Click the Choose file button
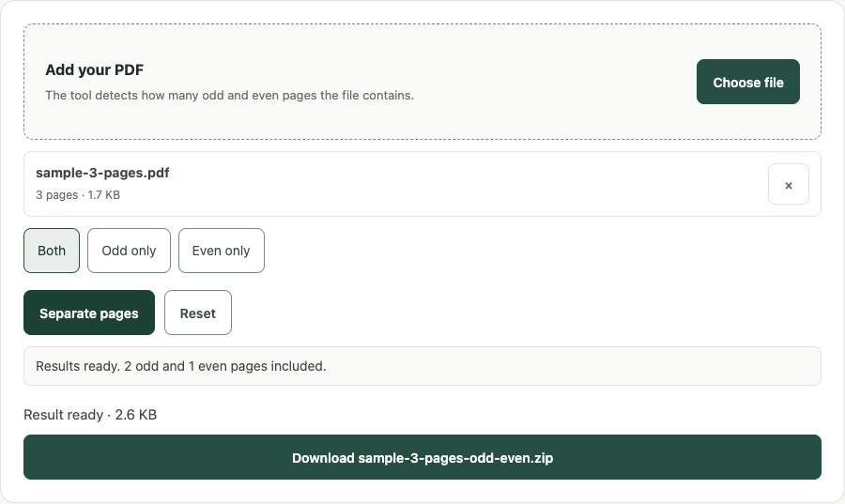The height and width of the screenshot is (504, 845). [748, 82]
